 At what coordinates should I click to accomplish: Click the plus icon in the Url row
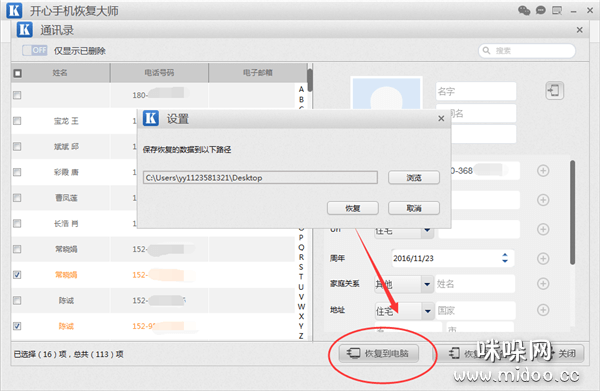(x=543, y=229)
